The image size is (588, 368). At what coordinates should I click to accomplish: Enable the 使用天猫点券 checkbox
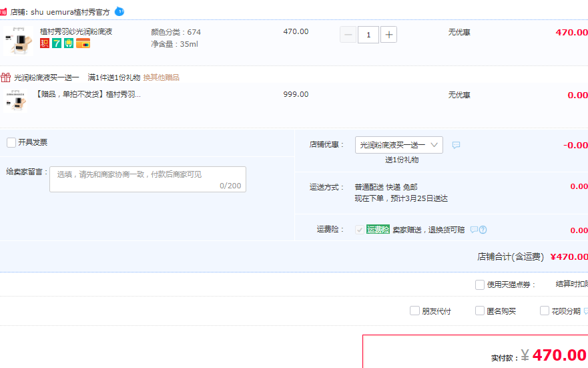point(480,285)
